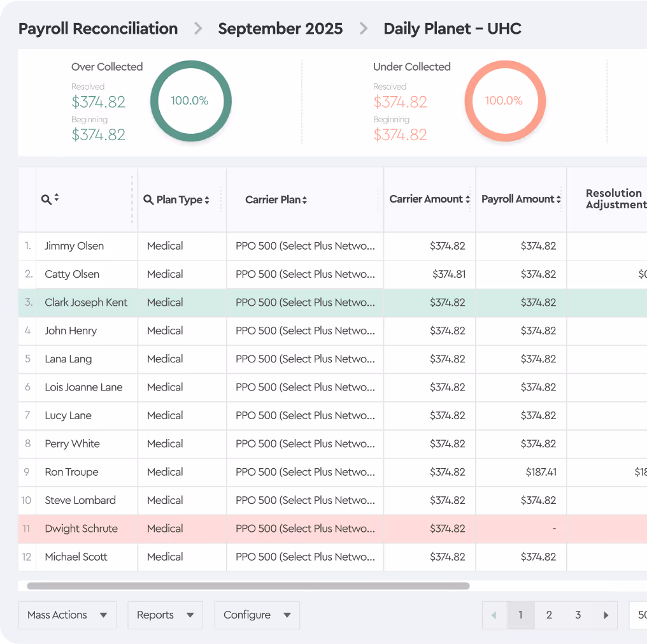Viewport: 647px width, 644px height.
Task: Open the Reports dropdown menu
Action: [x=165, y=615]
